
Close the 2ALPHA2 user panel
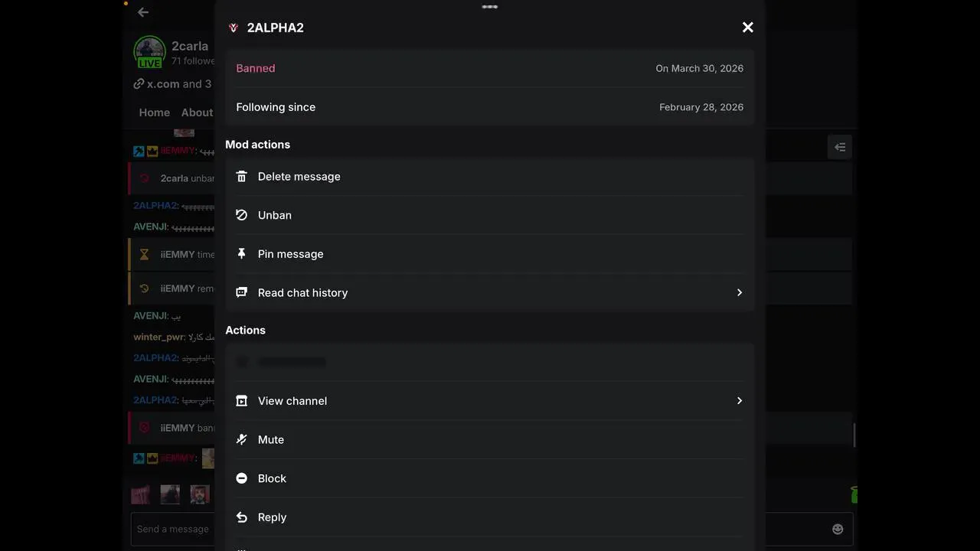coord(748,28)
